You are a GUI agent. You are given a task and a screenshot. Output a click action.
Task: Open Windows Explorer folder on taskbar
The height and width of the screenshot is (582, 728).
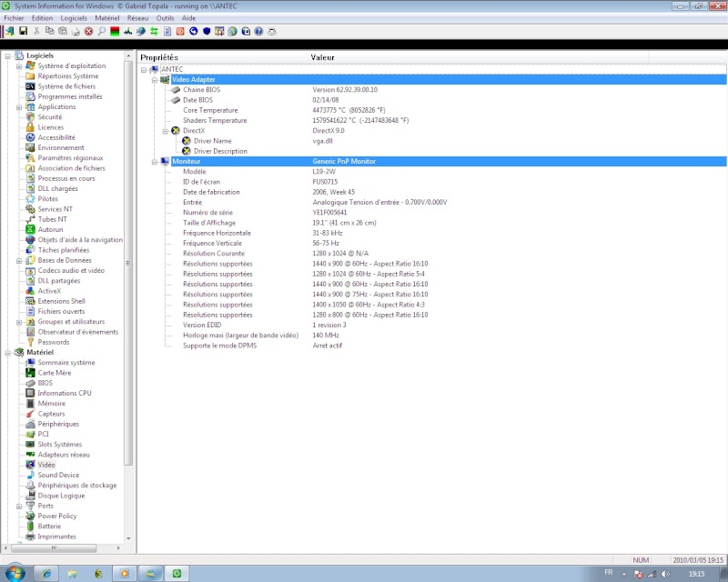(73, 574)
